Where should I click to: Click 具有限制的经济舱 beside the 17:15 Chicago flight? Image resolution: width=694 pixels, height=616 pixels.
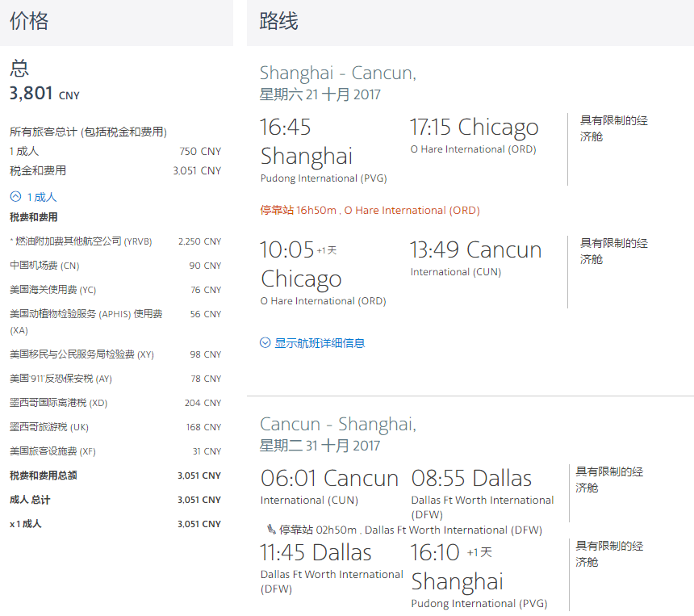613,128
